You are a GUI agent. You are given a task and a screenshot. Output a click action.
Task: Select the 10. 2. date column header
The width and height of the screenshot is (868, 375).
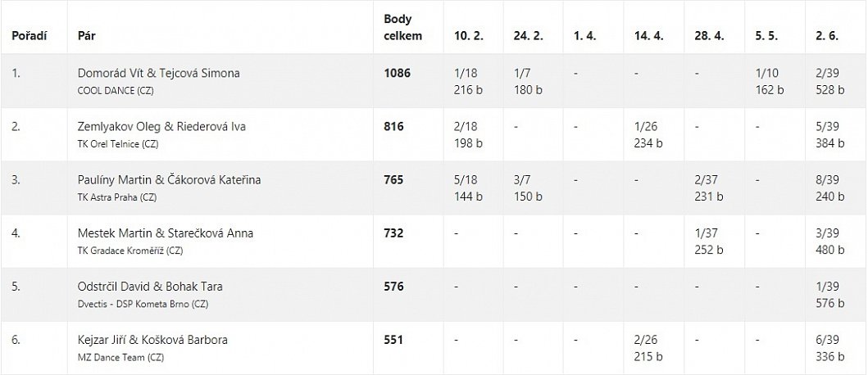click(x=469, y=36)
